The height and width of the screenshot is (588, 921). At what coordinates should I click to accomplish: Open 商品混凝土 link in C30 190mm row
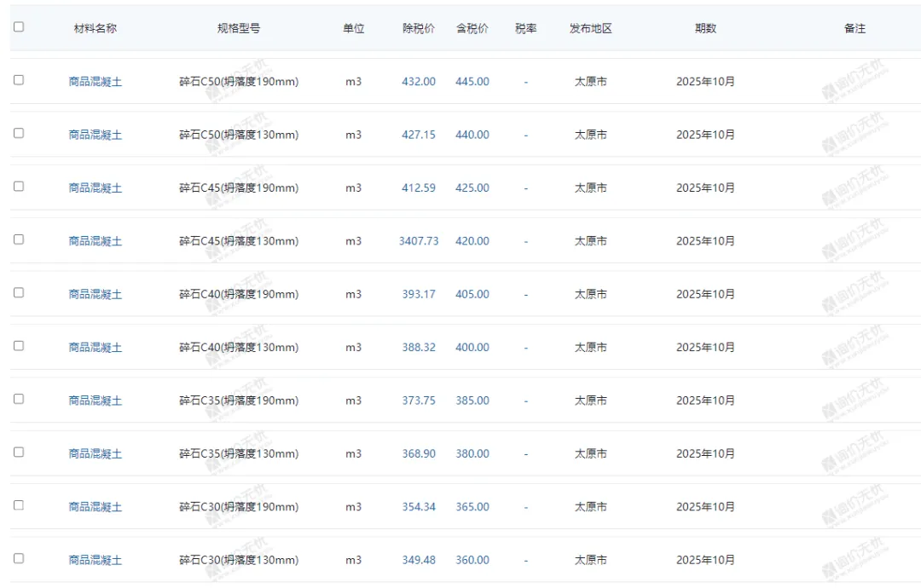(96, 506)
